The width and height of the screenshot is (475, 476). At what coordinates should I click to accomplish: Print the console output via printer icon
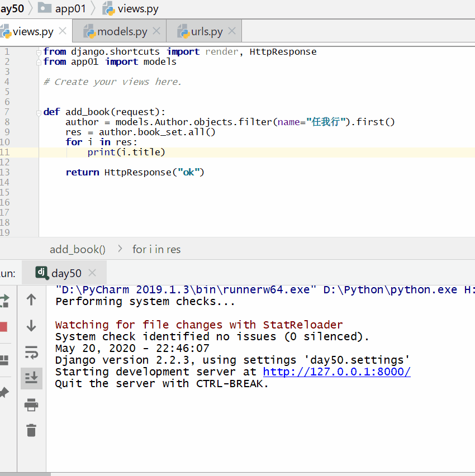(x=31, y=404)
